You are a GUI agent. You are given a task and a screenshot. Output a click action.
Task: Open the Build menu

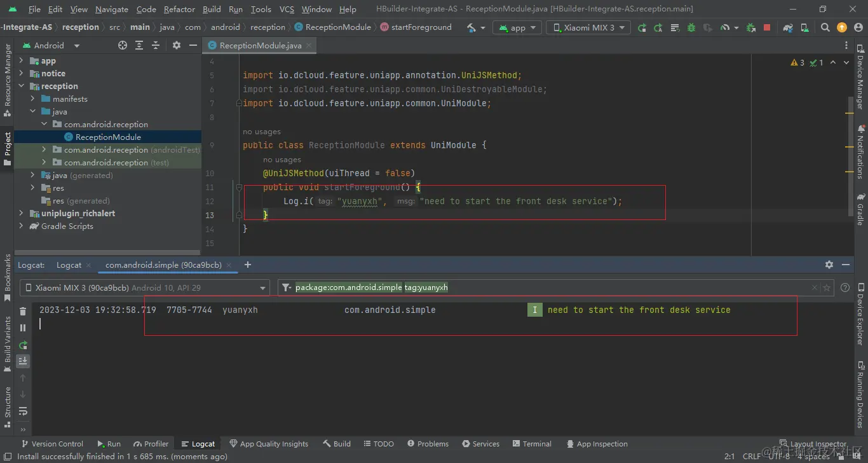coord(212,9)
